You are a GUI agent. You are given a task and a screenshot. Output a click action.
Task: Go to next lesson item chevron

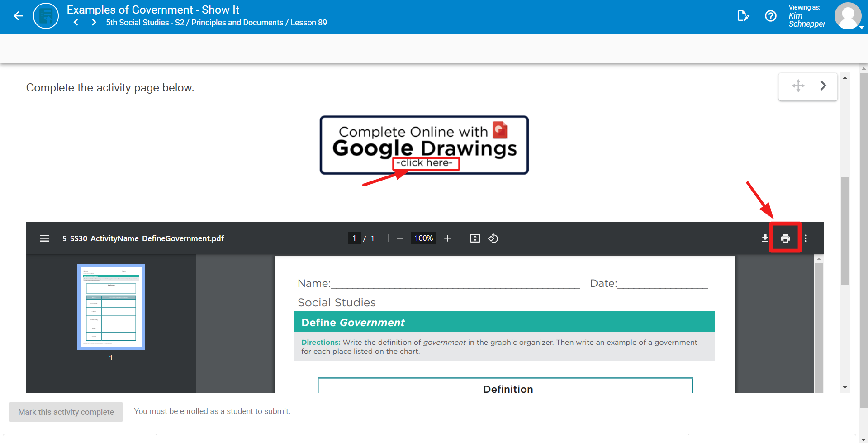click(x=94, y=23)
